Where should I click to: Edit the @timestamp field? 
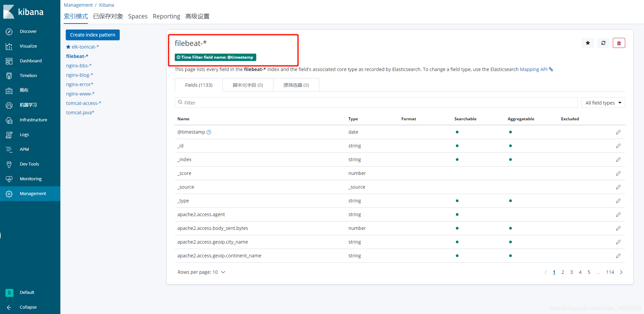pos(618,132)
